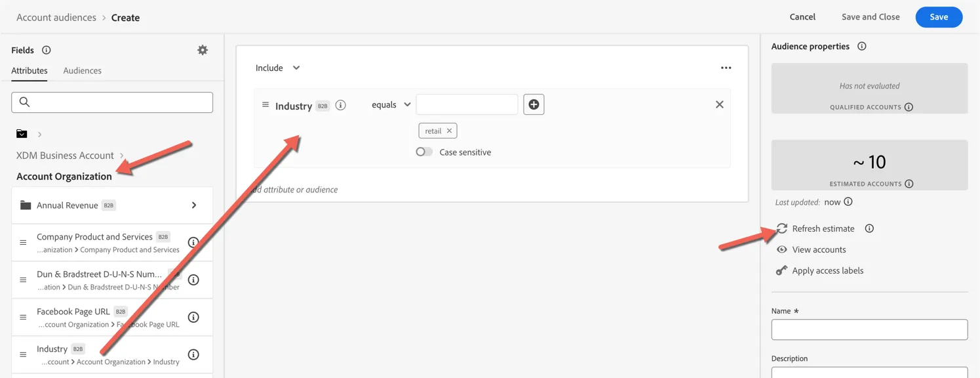Open the Fields settings gear
980x378 pixels.
[203, 50]
